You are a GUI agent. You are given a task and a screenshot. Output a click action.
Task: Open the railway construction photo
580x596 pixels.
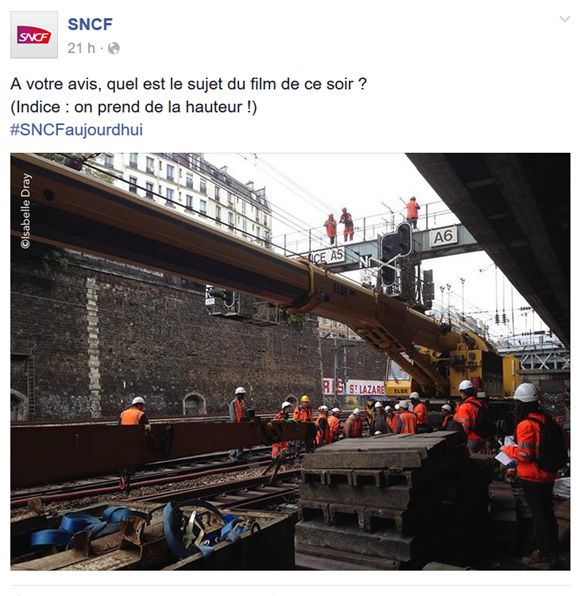[x=290, y=361]
